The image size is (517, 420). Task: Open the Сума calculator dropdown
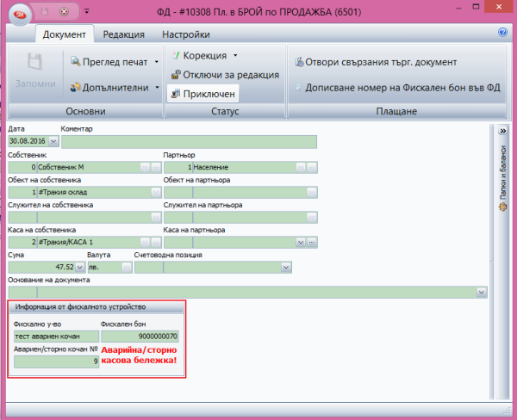tap(80, 268)
